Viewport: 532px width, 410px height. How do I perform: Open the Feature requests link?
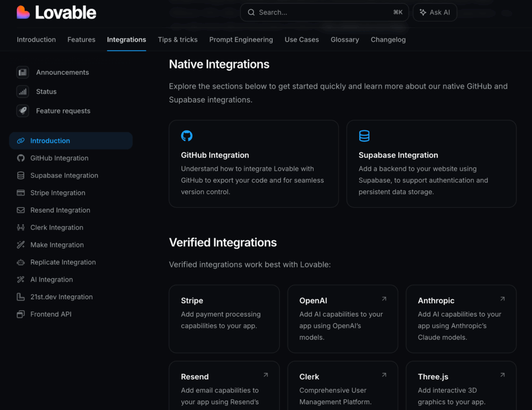point(63,111)
